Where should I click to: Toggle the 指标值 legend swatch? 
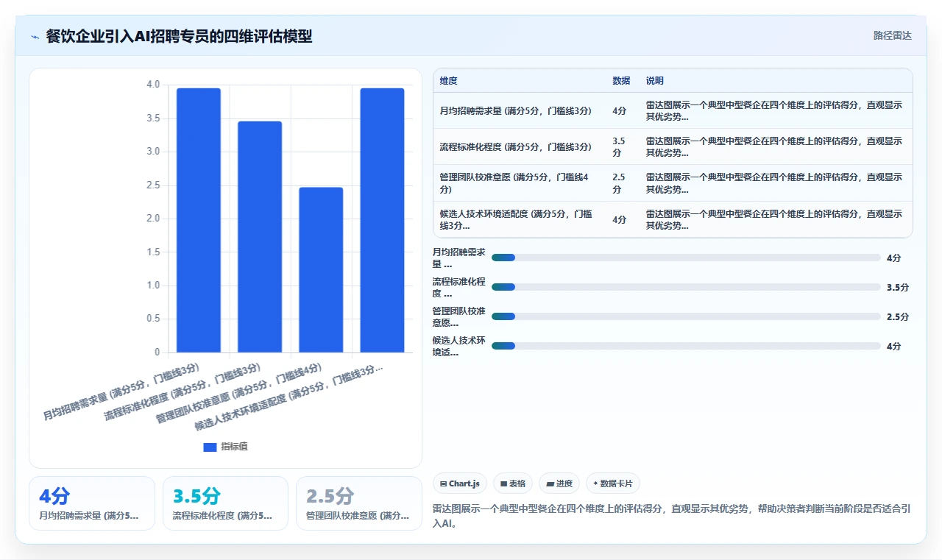(x=210, y=447)
